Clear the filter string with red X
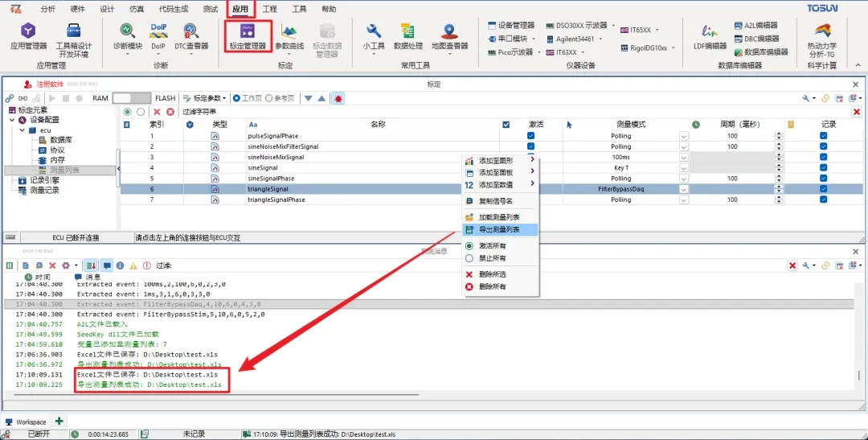The image size is (868, 440). point(857,112)
